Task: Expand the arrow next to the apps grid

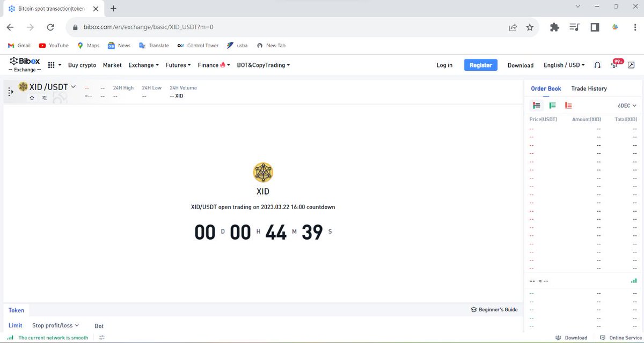Action: click(60, 65)
